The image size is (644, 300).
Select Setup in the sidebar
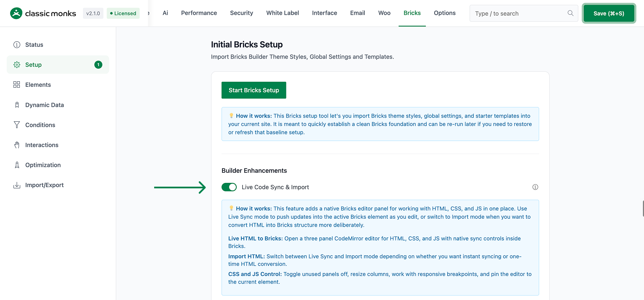tap(58, 65)
